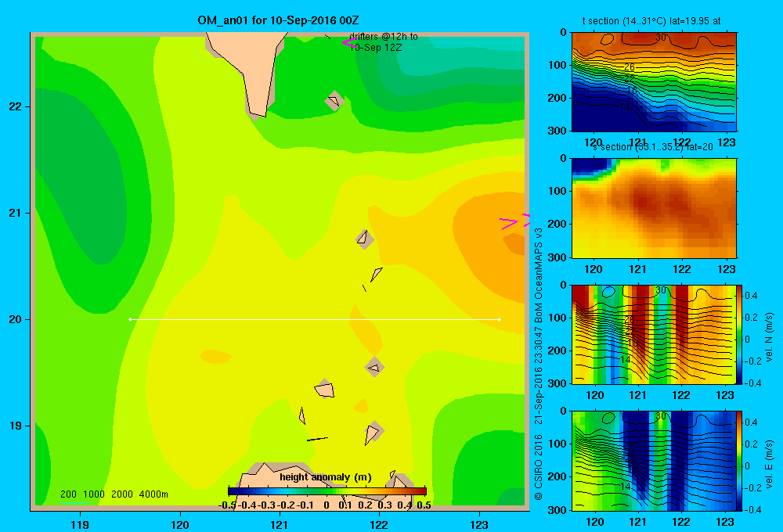The width and height of the screenshot is (783, 532).
Task: Click the 'height anomaly (m)' label
Action: click(x=326, y=477)
